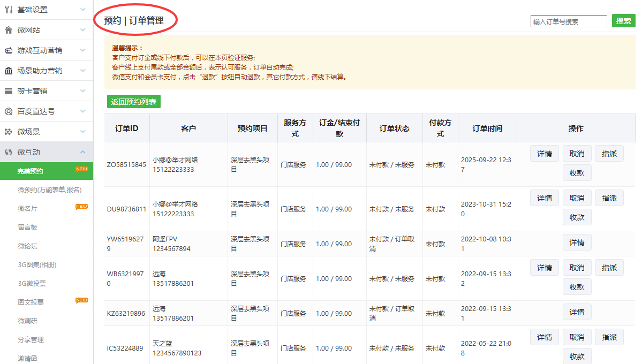Click the order number search field

(x=568, y=21)
